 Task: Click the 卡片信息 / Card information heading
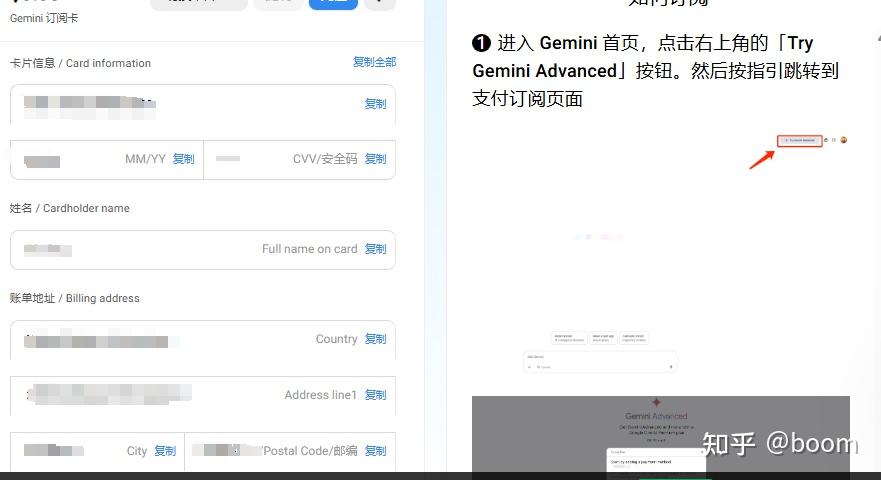click(80, 63)
